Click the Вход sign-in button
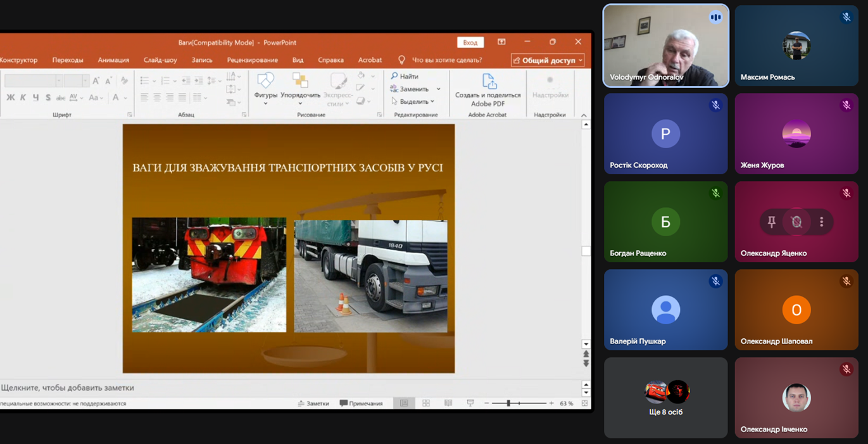The width and height of the screenshot is (868, 444). click(x=470, y=42)
